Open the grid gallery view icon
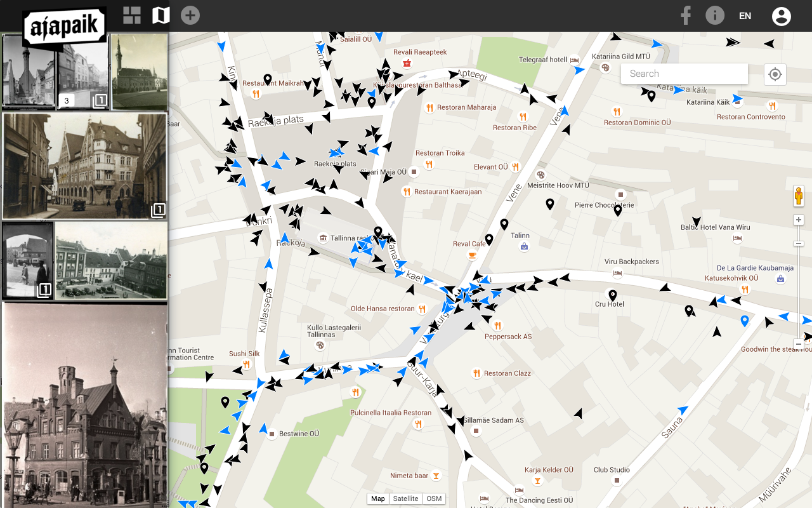812x508 pixels. [132, 15]
